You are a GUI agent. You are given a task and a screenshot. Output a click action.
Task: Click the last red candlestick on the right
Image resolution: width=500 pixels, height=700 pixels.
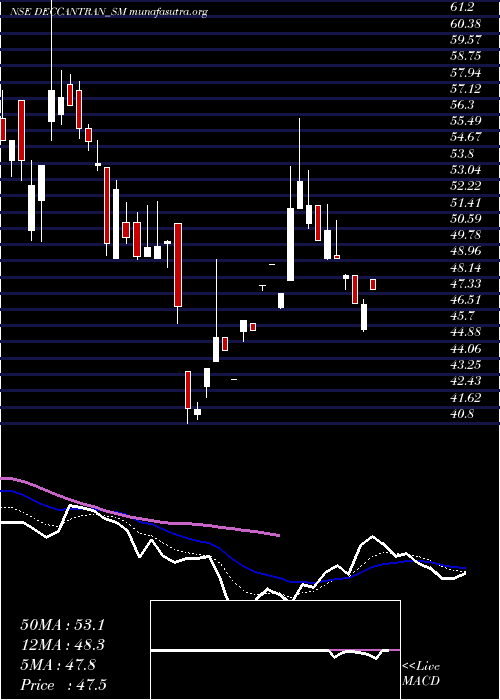[x=373, y=284]
